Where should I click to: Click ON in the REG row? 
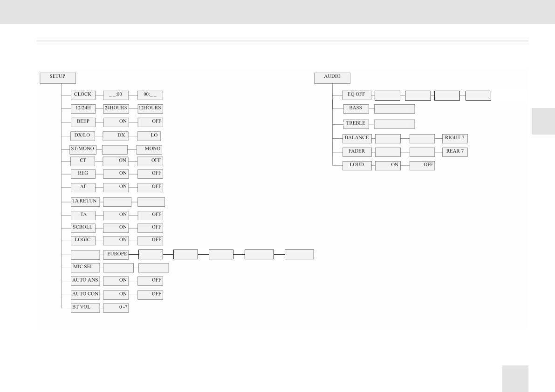(116, 174)
